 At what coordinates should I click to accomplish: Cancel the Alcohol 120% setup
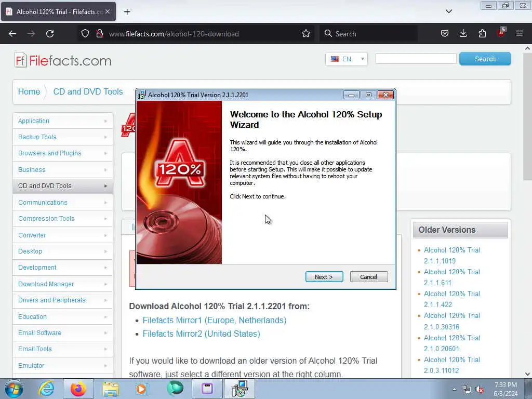coord(368,277)
